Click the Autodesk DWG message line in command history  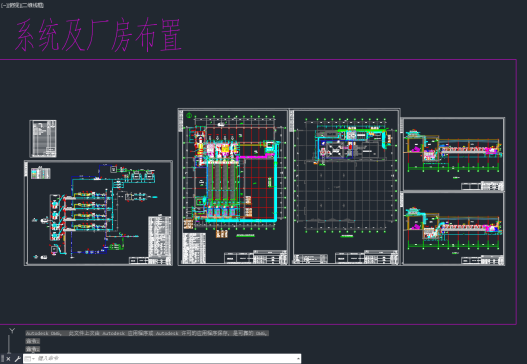(x=147, y=333)
